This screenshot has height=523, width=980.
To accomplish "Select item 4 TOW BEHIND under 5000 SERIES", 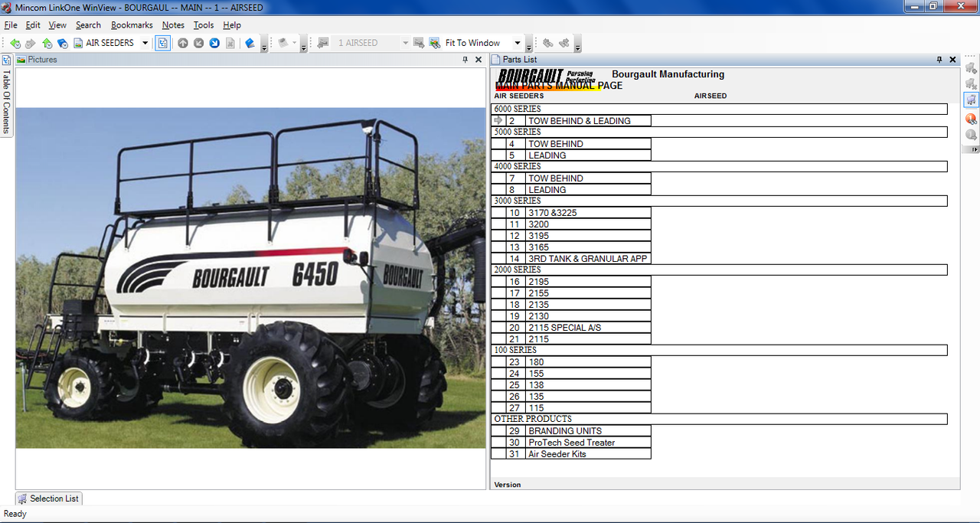I will pyautogui.click(x=571, y=144).
